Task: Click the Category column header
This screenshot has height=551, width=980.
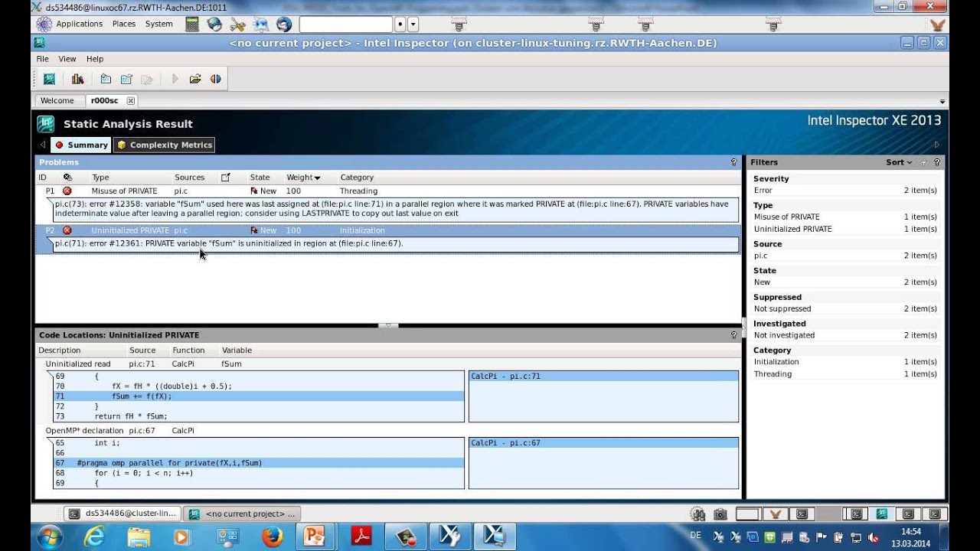Action: (x=357, y=178)
